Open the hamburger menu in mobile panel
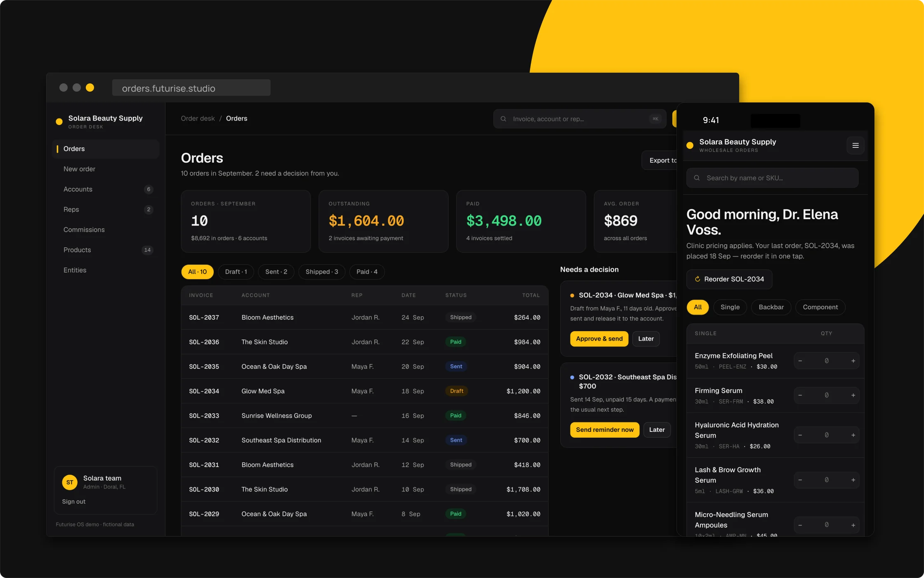This screenshot has height=578, width=924. (x=855, y=145)
